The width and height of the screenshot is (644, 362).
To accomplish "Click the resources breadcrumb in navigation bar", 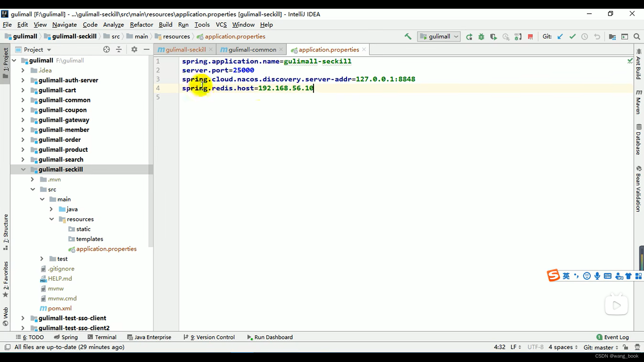I will [x=173, y=37].
